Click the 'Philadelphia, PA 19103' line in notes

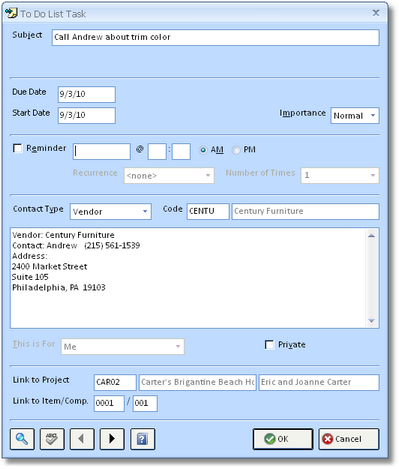coord(59,287)
